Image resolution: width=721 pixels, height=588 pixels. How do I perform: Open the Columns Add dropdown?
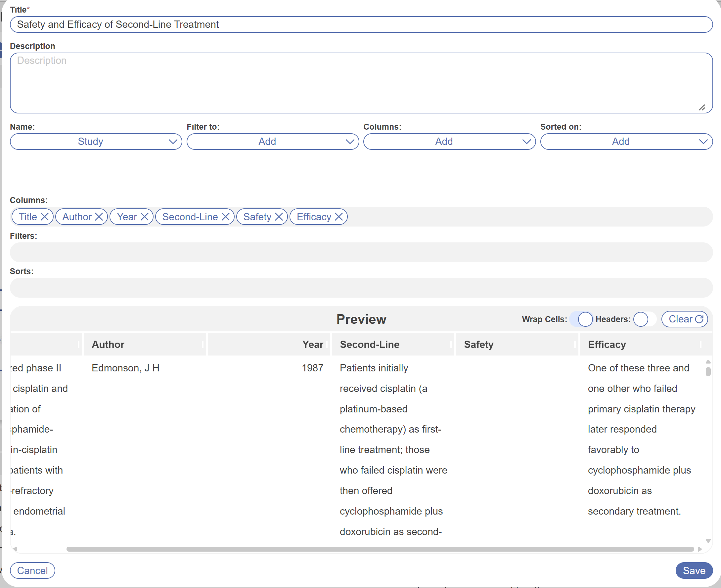pyautogui.click(x=449, y=142)
